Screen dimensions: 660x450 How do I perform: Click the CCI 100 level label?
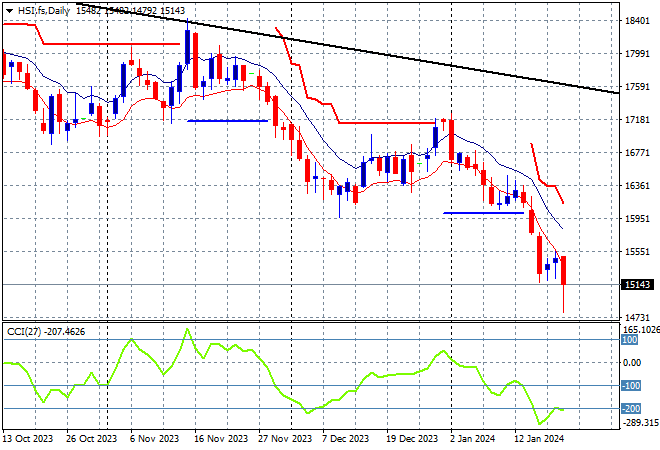(630, 340)
